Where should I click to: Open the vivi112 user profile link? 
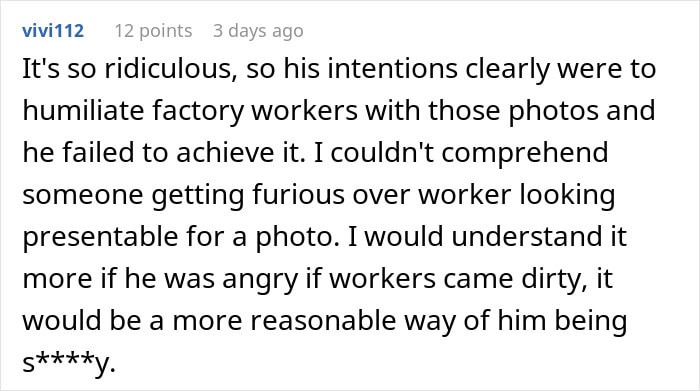[x=53, y=31]
